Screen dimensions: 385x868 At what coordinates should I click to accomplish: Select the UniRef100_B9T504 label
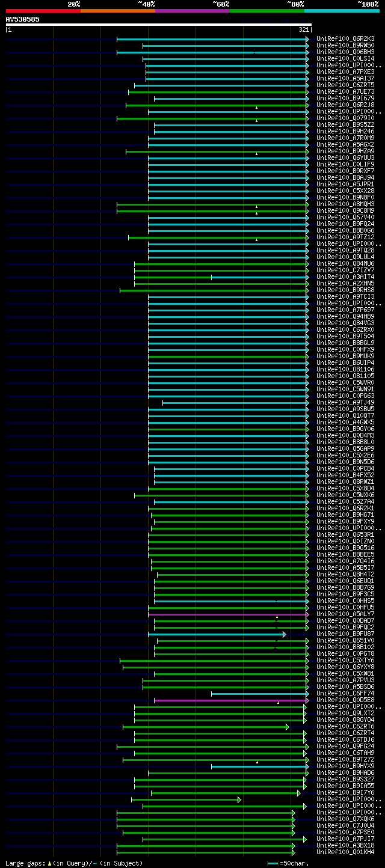[x=345, y=337]
